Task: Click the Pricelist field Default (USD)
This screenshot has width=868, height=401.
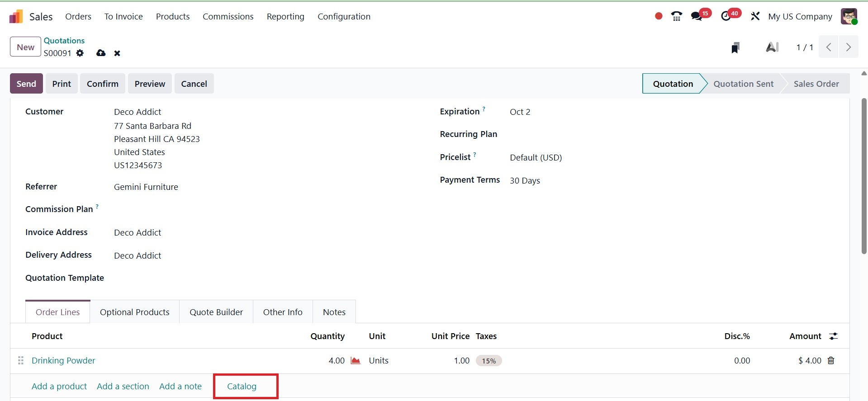Action: click(x=536, y=158)
